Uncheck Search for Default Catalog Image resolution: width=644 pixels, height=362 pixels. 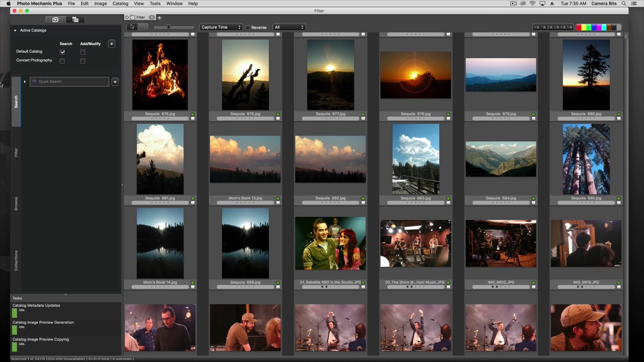[x=62, y=52]
